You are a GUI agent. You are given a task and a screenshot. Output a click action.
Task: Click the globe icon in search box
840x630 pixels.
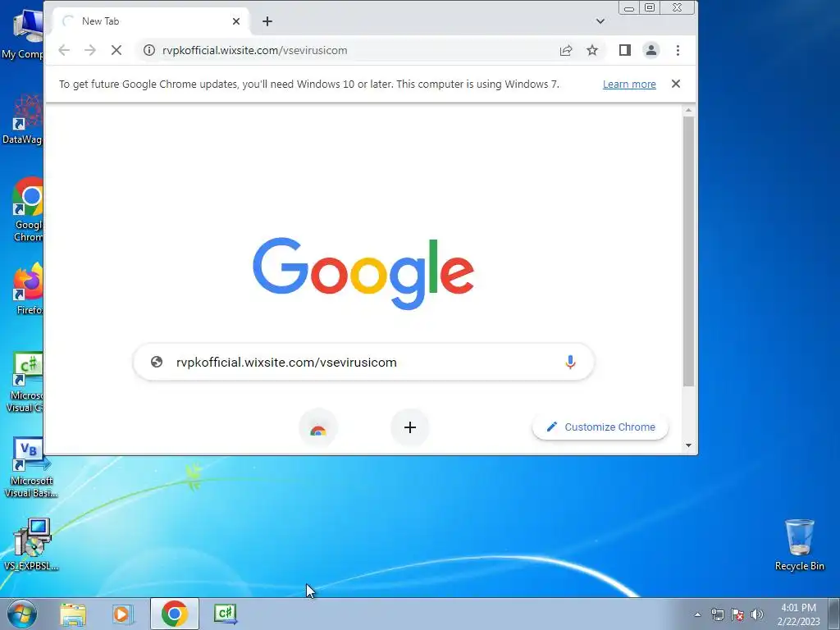pos(157,362)
